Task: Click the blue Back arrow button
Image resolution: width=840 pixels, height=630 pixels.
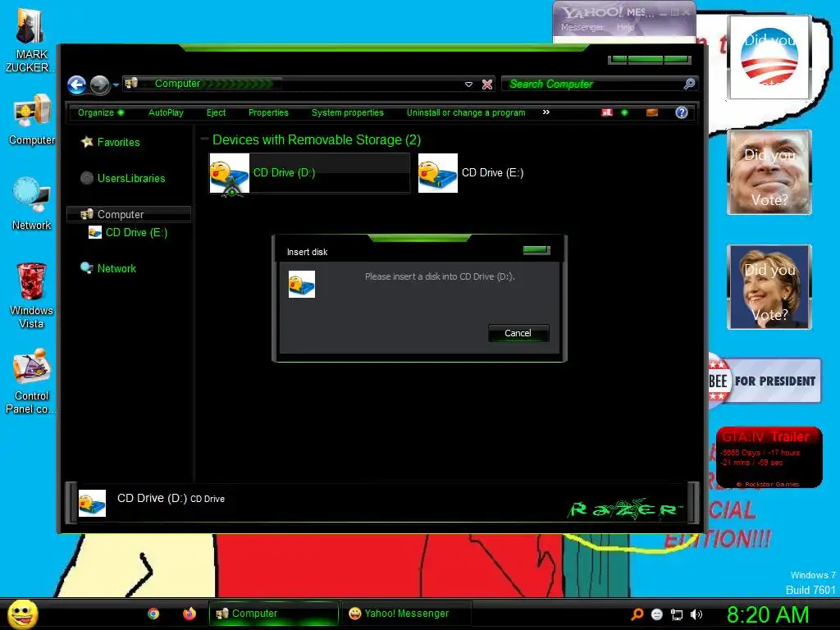Action: pos(77,84)
